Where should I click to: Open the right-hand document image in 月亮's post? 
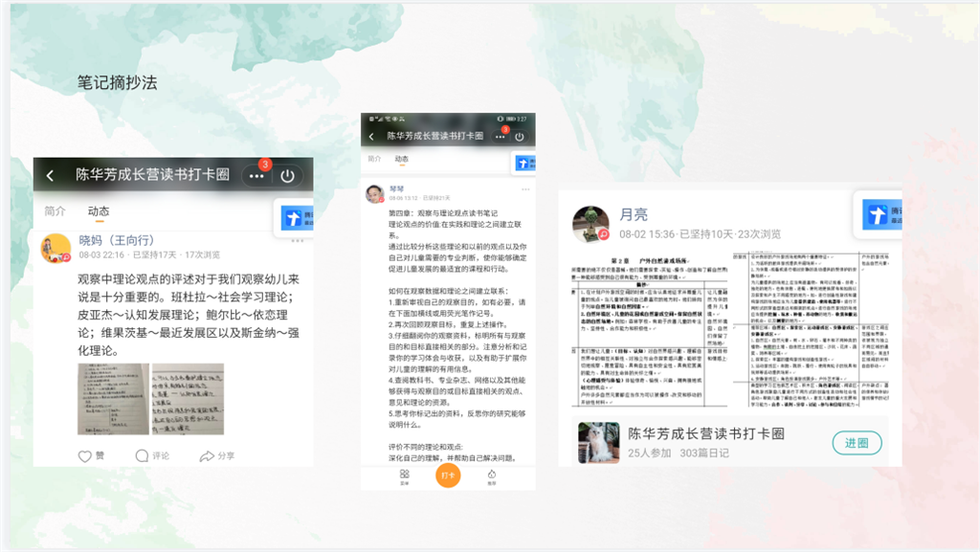(x=812, y=330)
